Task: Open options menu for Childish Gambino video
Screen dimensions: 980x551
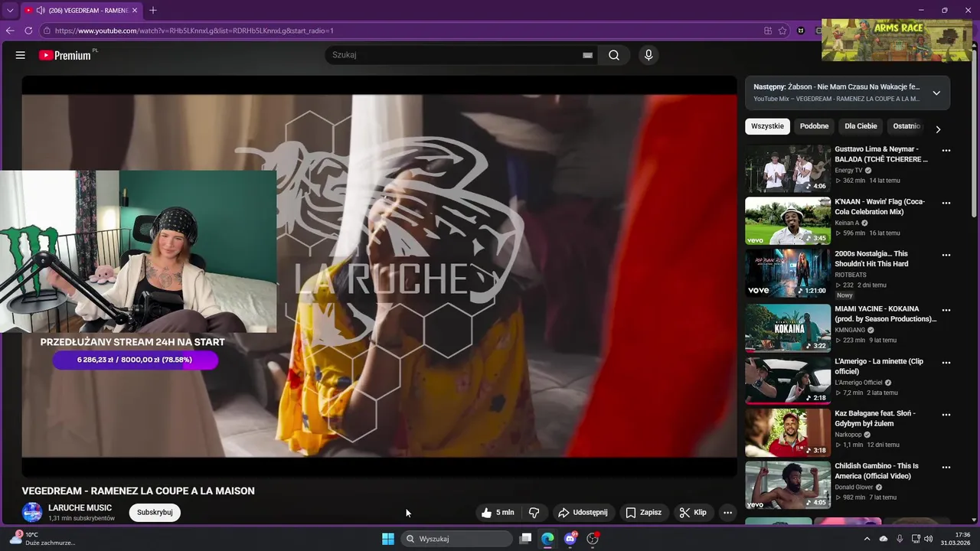Action: [x=946, y=467]
